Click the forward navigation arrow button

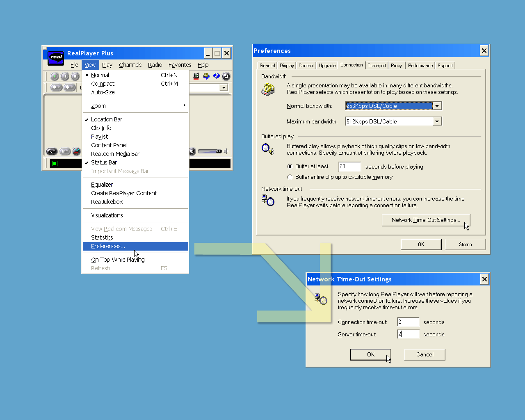(x=67, y=87)
